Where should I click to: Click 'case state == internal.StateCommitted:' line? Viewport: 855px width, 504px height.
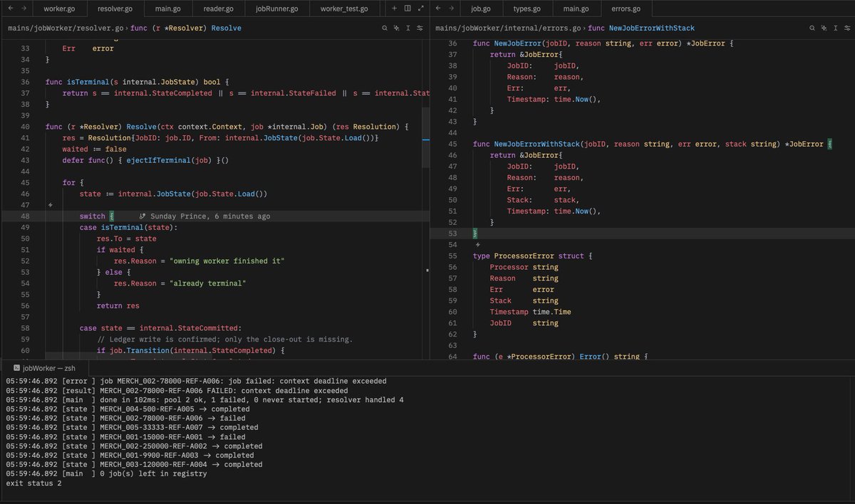coord(161,328)
